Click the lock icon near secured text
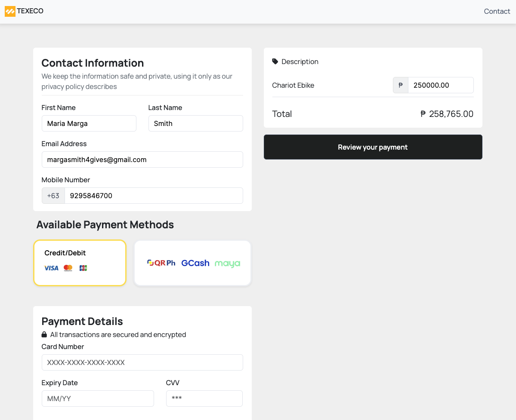516x420 pixels. tap(44, 334)
